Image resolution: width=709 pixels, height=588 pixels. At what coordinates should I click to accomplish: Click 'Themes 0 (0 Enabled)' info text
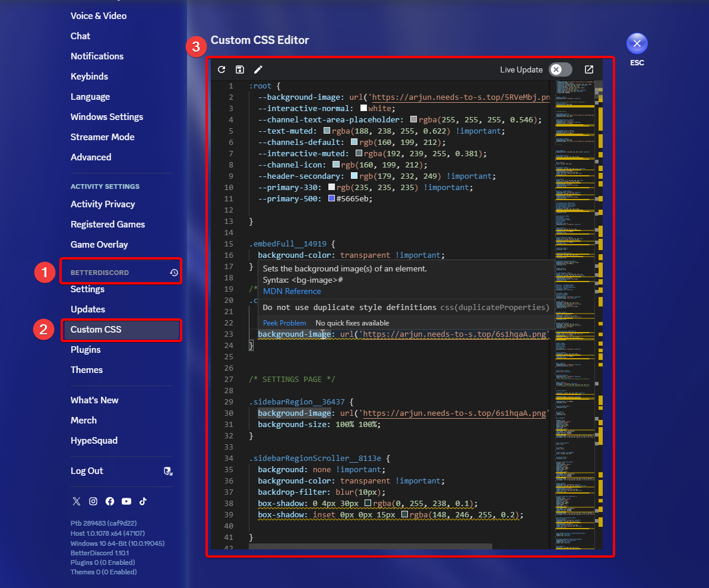click(x=103, y=572)
